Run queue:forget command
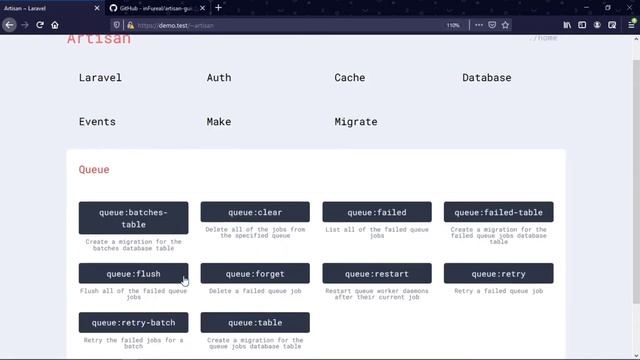This screenshot has width=640, height=360. coord(255,273)
